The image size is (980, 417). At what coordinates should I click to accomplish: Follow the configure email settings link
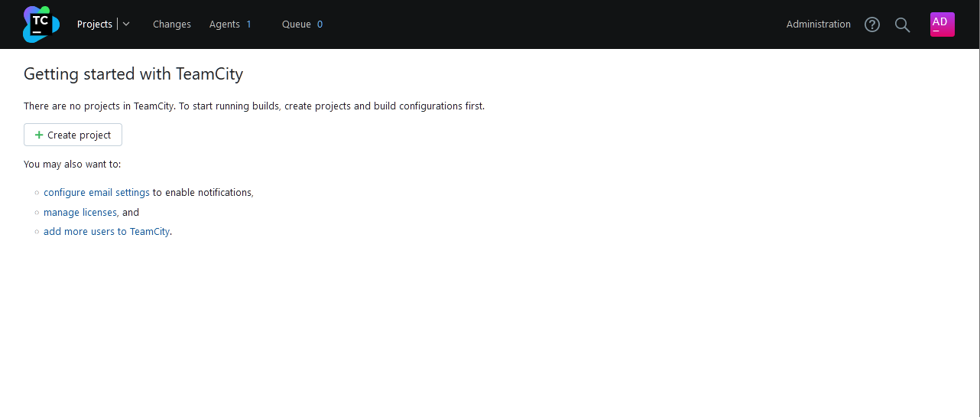coord(96,193)
